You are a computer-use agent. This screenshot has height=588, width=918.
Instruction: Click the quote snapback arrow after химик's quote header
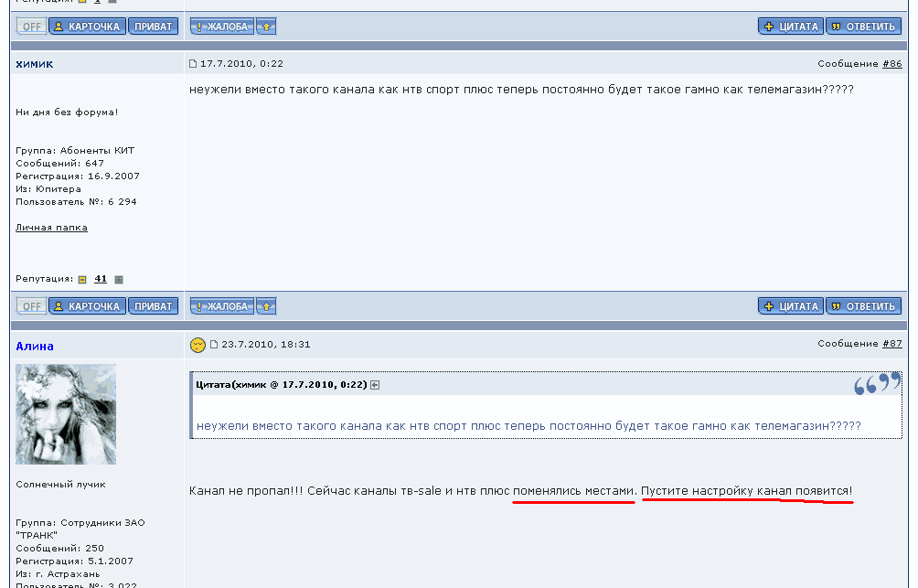point(375,385)
